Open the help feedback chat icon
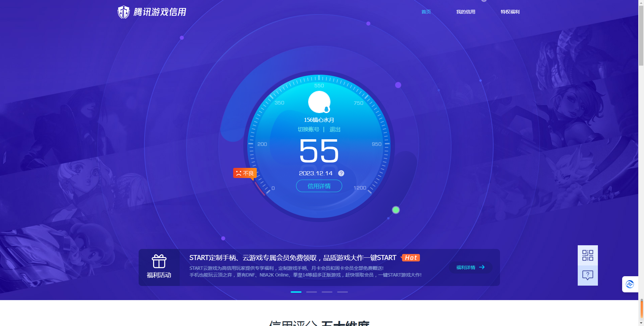 pyautogui.click(x=588, y=276)
